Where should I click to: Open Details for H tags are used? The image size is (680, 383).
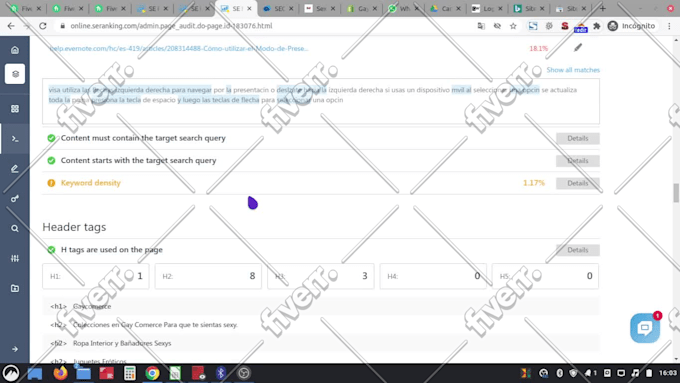pyautogui.click(x=578, y=250)
